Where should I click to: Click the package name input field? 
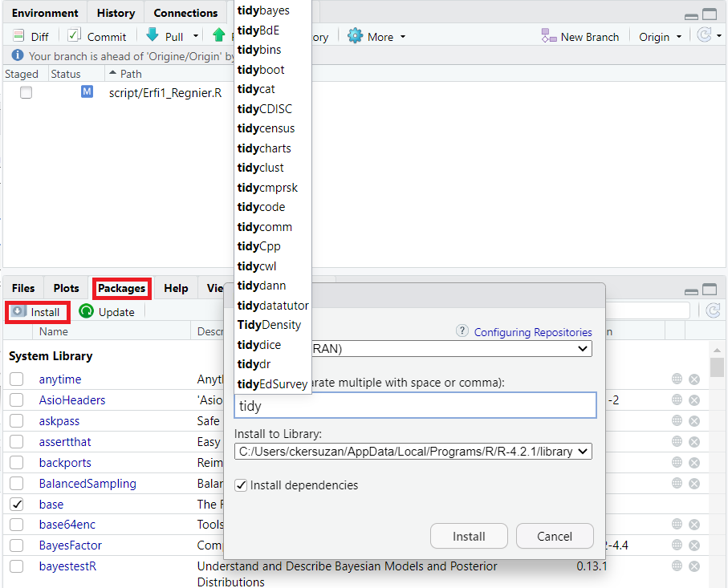coord(415,406)
